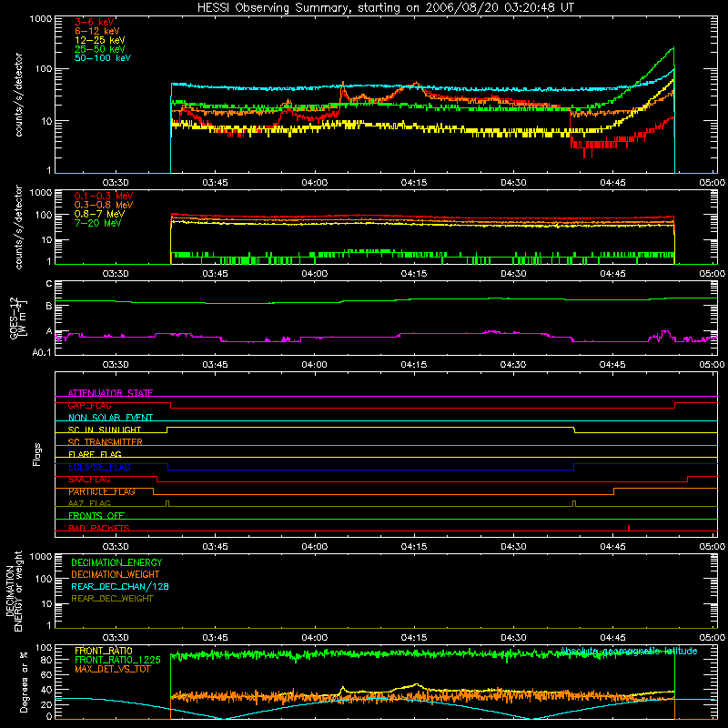Click the DECIMATION_WEIGHT legend label
The height and width of the screenshot is (728, 728).
click(x=116, y=574)
